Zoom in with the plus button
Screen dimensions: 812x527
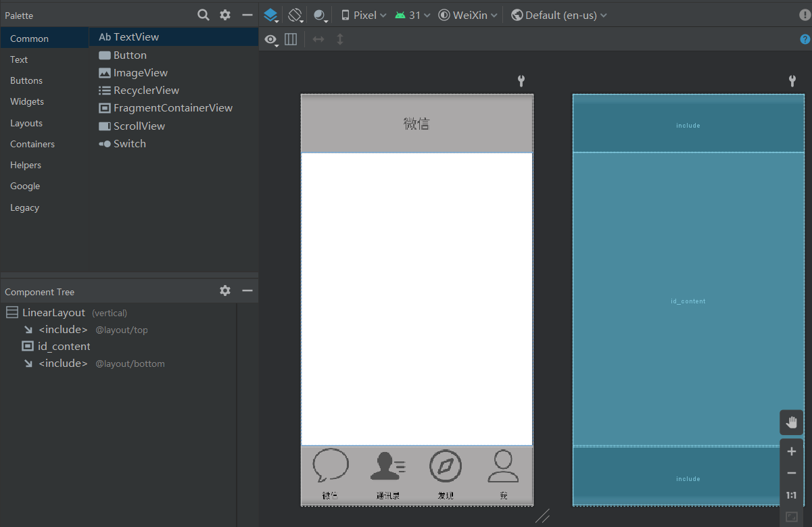[792, 451]
